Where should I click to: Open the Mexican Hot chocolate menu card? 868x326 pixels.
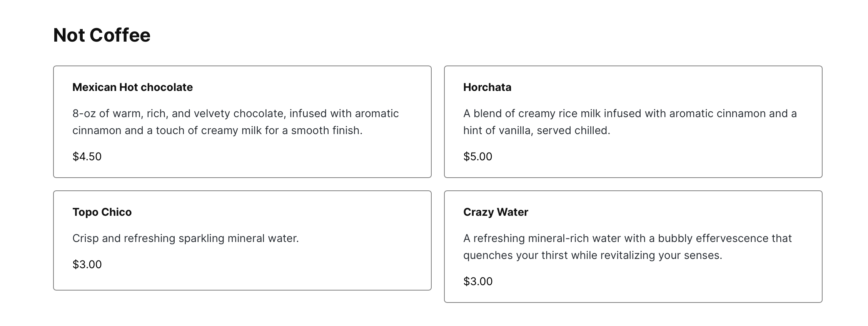(x=242, y=122)
